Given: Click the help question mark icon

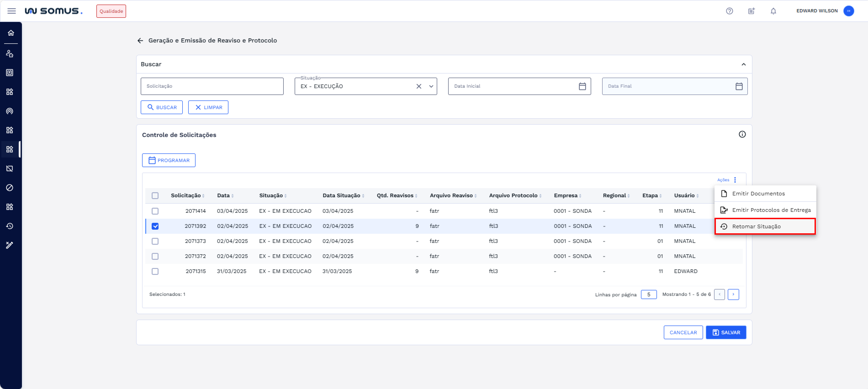Looking at the screenshot, I should 729,11.
